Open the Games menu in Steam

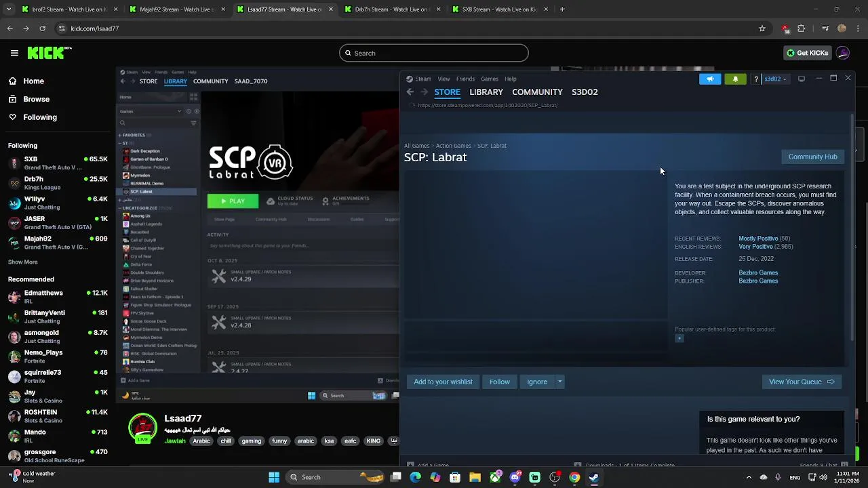click(490, 79)
